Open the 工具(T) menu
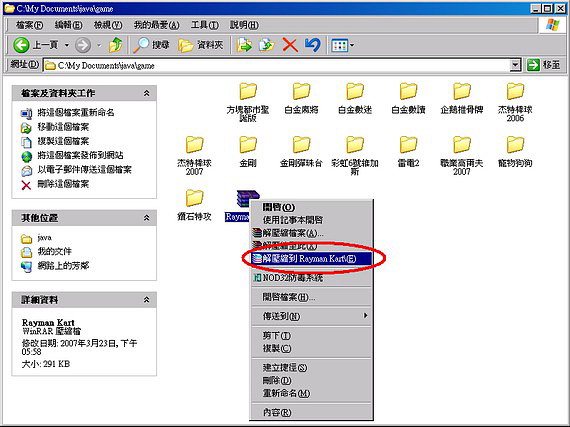570x427 pixels. click(205, 25)
